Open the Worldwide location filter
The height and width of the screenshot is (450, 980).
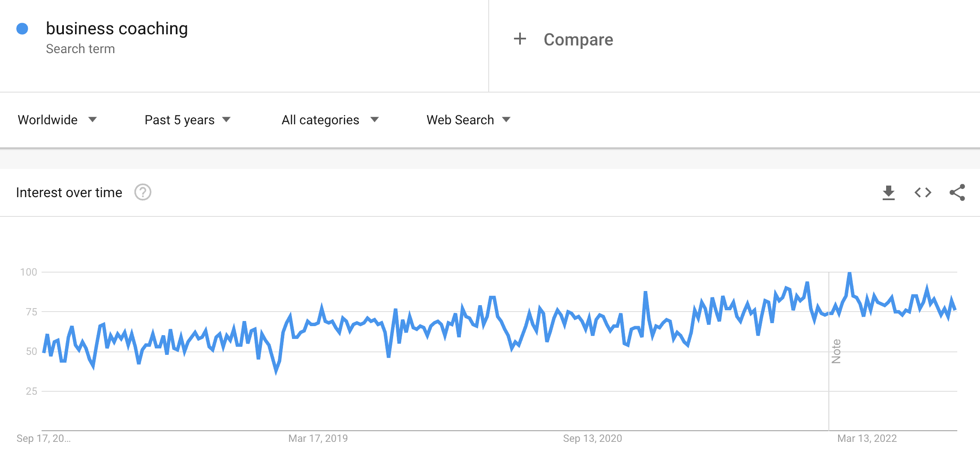click(x=48, y=120)
